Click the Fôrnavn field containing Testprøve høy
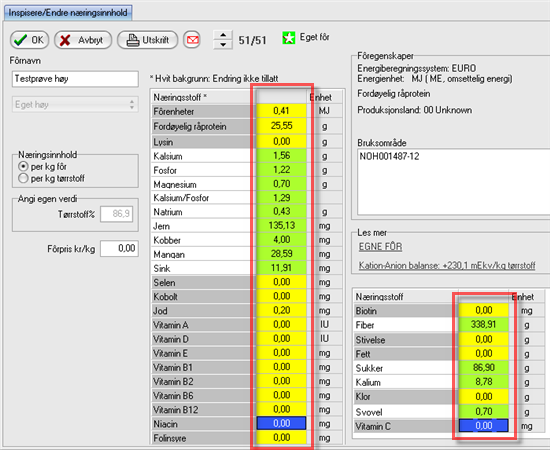The width and height of the screenshot is (550, 450). 75,79
